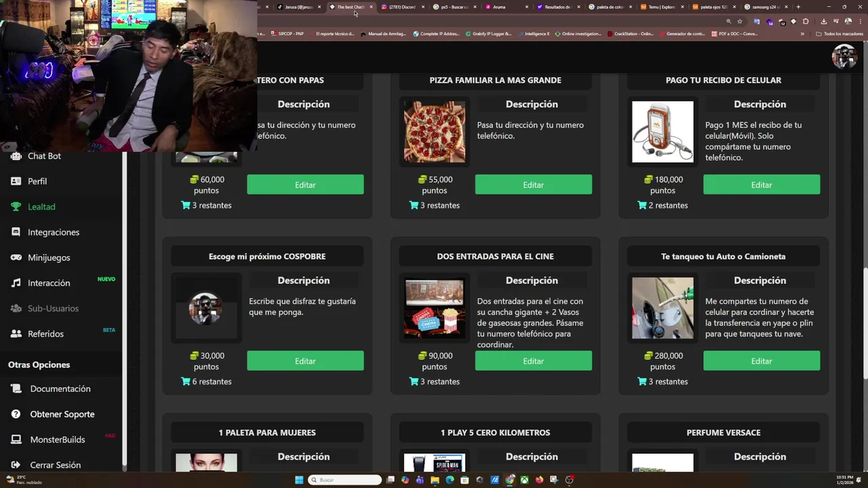Open the Windows Start menu
868x488 pixels.
click(x=299, y=480)
